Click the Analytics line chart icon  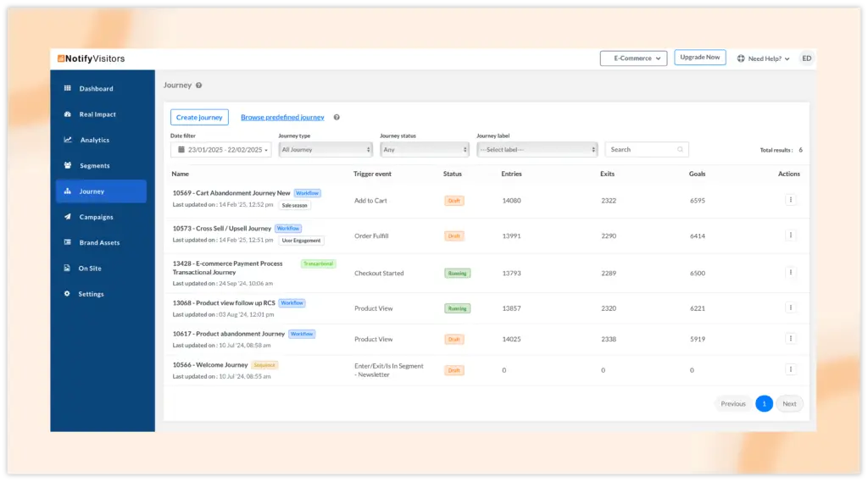click(x=68, y=140)
